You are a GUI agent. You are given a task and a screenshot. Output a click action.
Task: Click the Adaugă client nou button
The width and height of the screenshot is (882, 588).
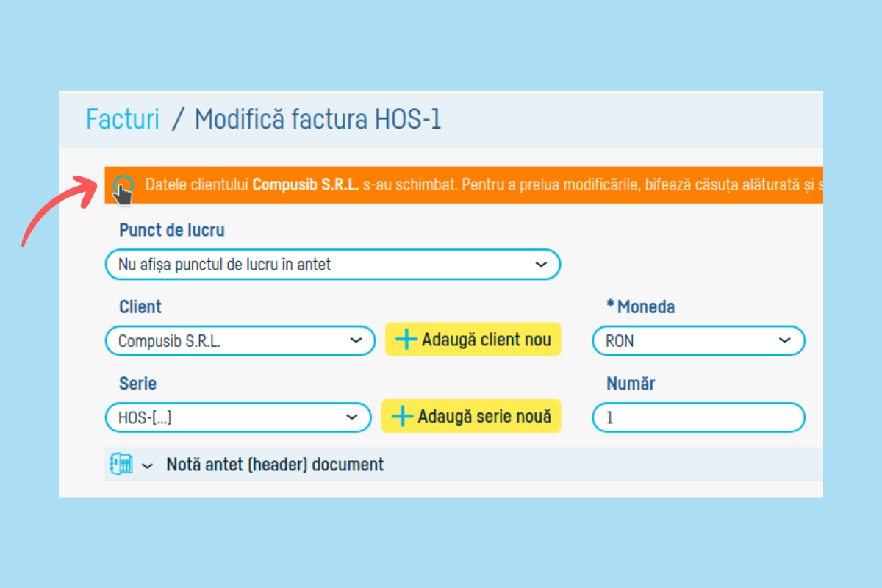[473, 340]
